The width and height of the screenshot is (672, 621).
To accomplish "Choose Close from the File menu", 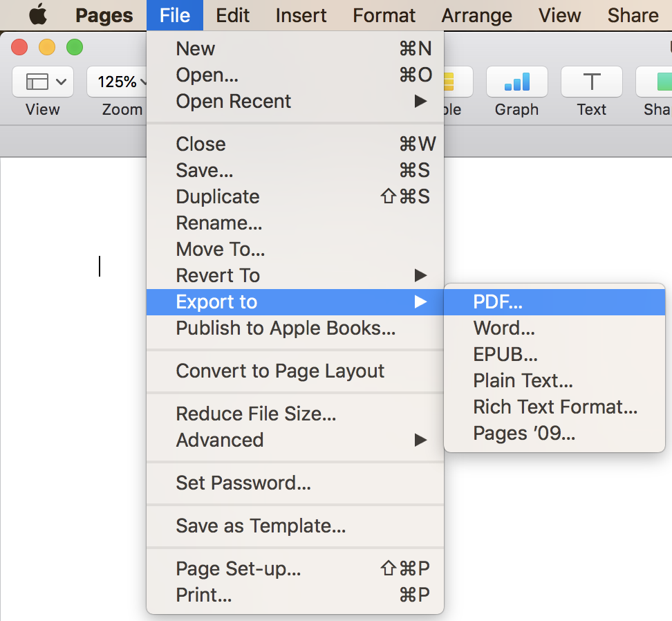I will pyautogui.click(x=295, y=144).
